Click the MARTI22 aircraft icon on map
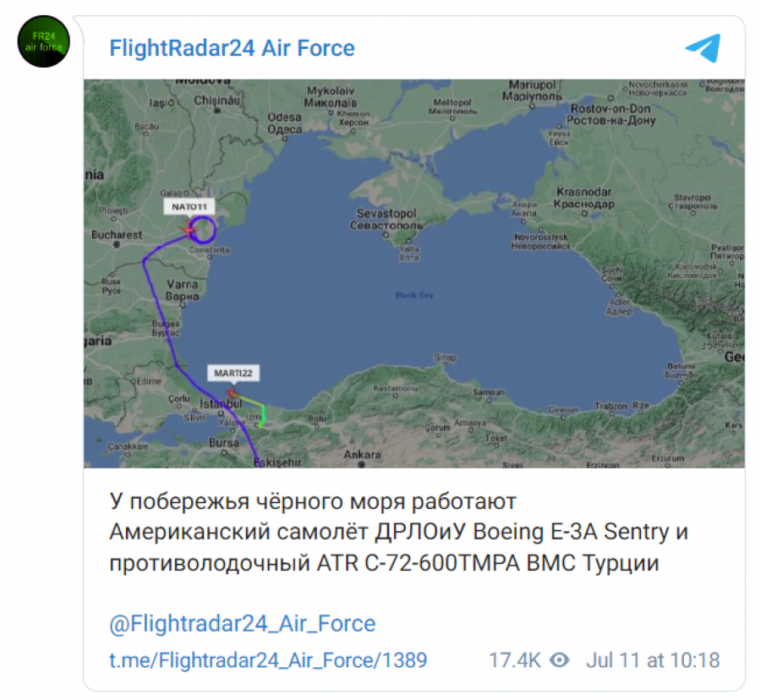 233,392
